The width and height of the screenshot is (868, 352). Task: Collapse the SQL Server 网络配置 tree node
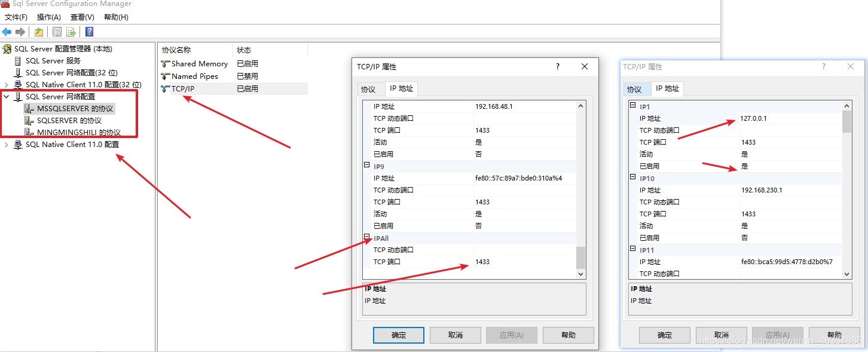pos(7,96)
